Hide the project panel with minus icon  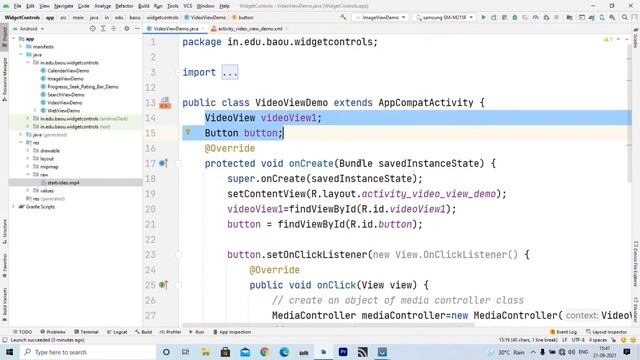click(137, 29)
